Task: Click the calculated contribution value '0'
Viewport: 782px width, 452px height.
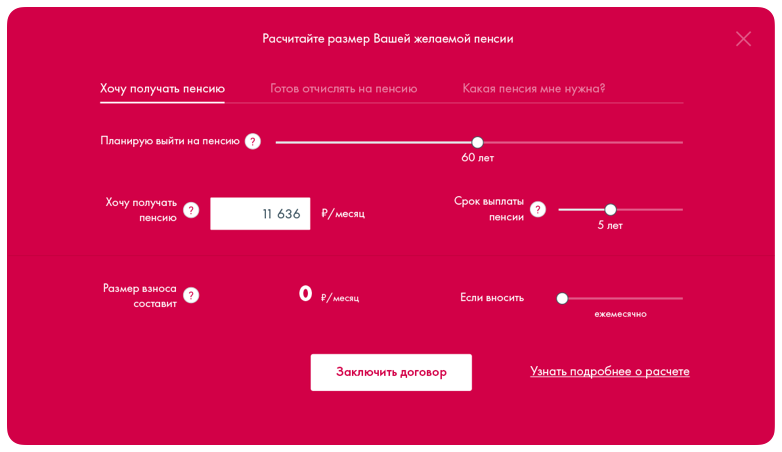Action: [x=305, y=293]
